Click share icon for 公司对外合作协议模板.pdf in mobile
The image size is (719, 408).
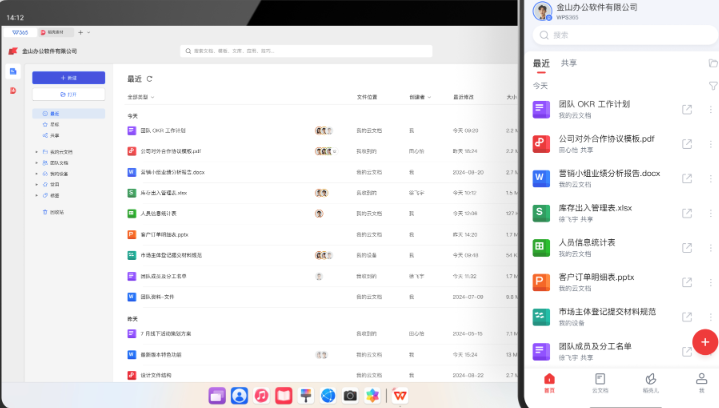686,144
